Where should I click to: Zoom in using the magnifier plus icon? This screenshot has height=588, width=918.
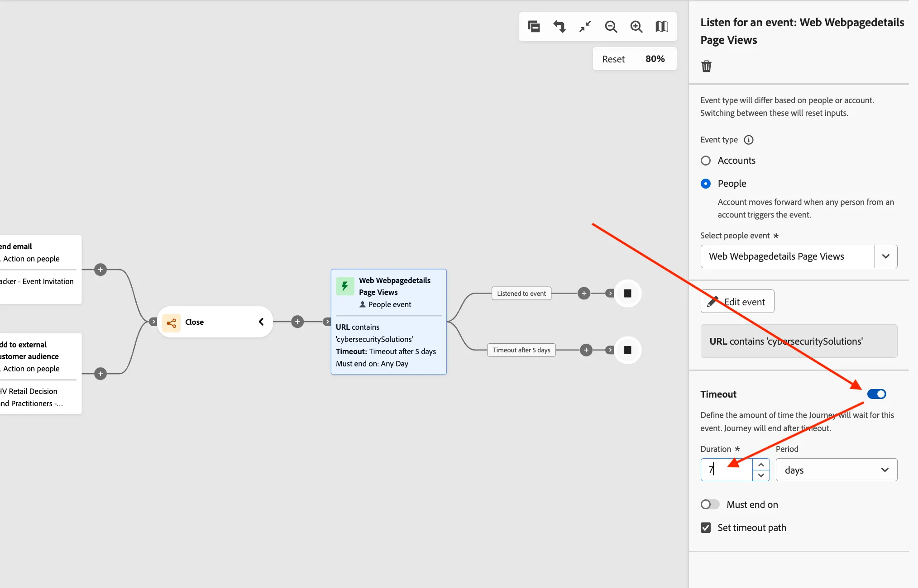[636, 27]
